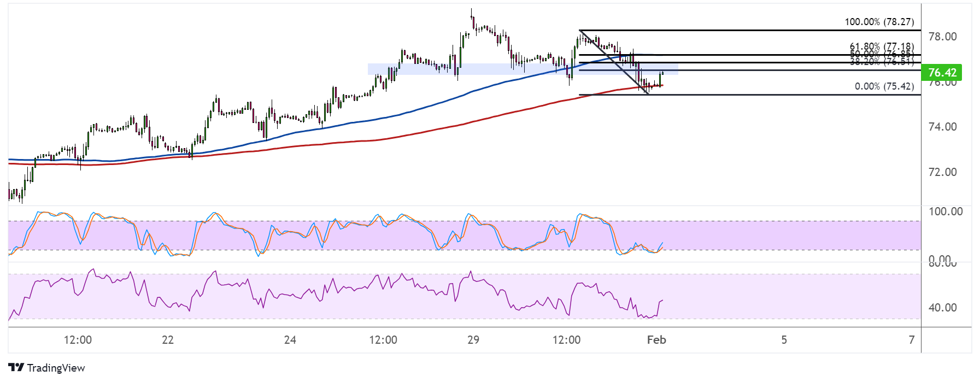Screen dimensions: 980x382
Task: Click the 29 date label on time axis
Action: tap(473, 340)
